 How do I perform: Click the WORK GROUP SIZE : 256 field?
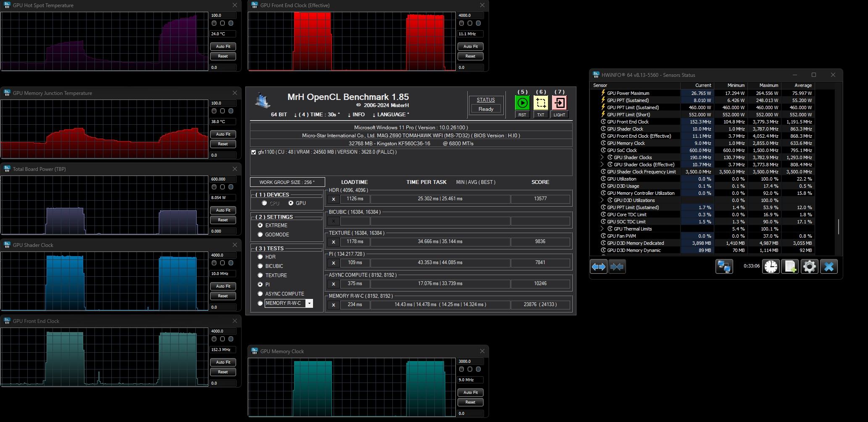[x=287, y=182]
